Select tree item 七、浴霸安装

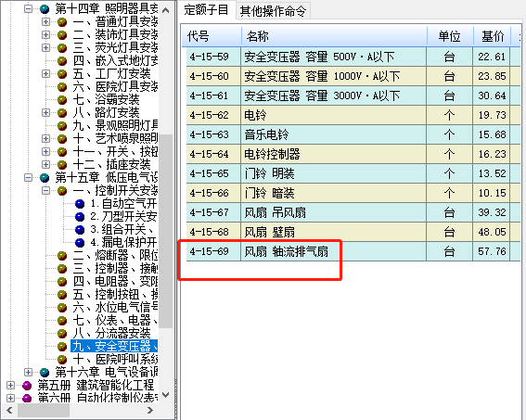106,100
